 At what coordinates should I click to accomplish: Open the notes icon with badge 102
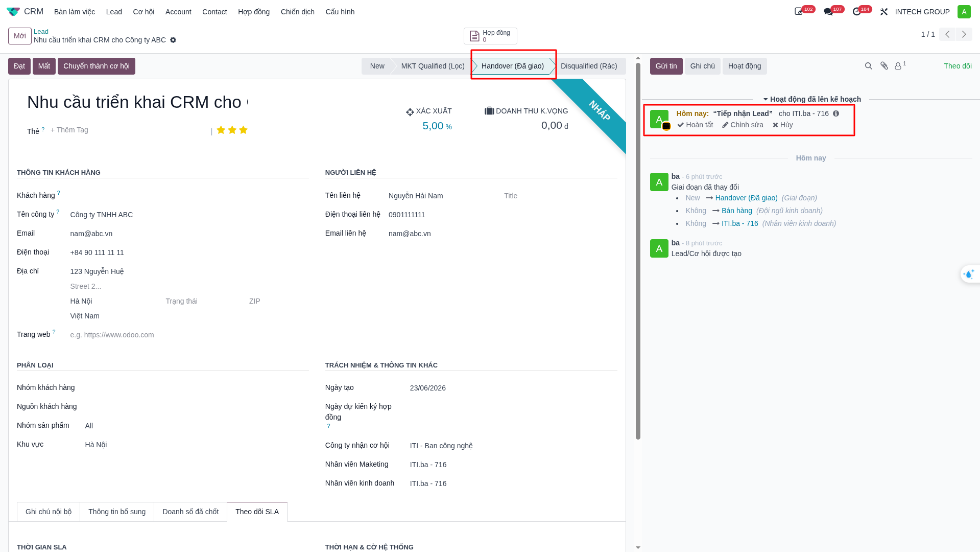coord(799,11)
